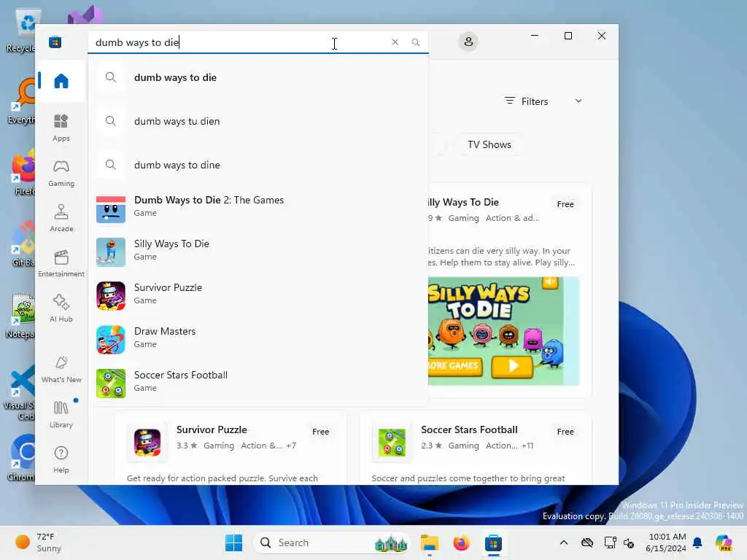Click the Survivor Puzzle icon in the result card
This screenshot has height=560, width=747.
click(147, 443)
